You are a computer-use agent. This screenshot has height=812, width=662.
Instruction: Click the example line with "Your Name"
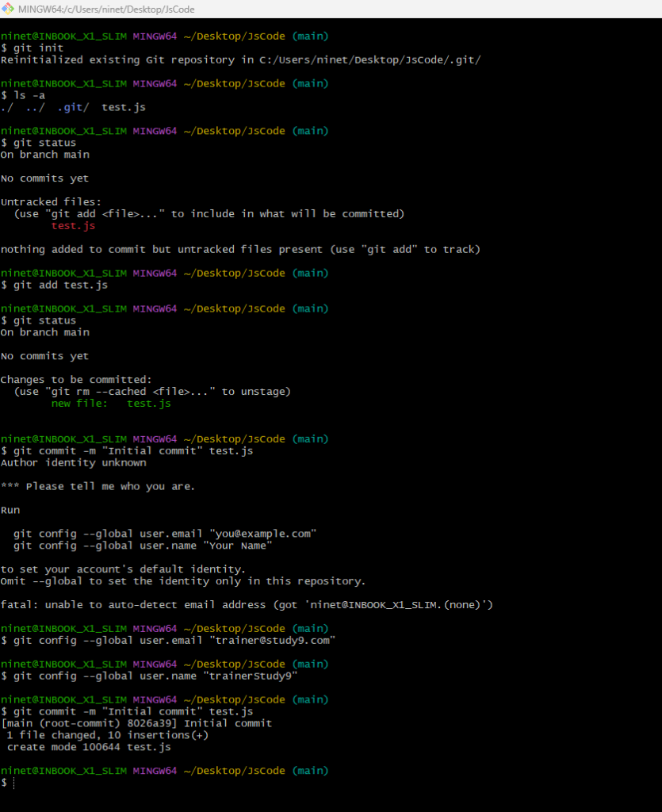(143, 546)
